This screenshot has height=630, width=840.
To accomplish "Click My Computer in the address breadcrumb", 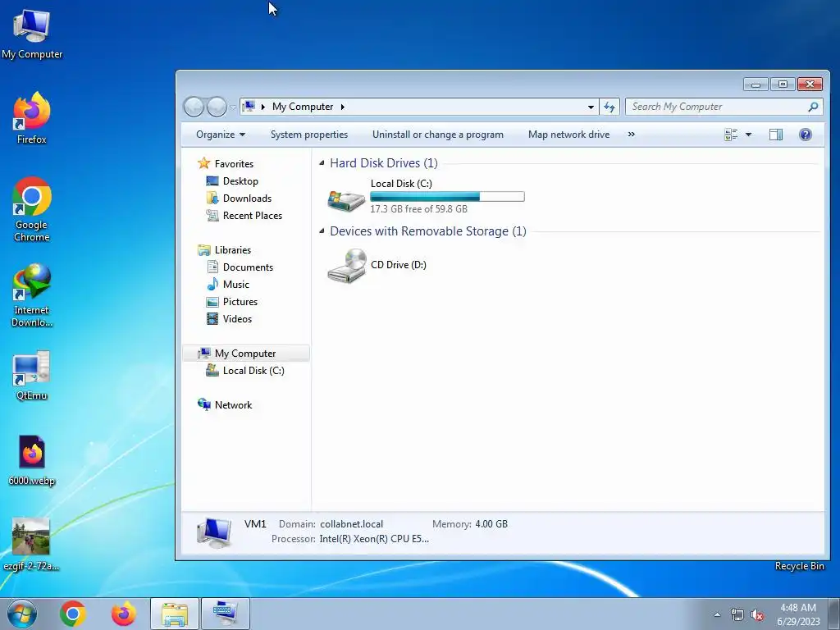I will pos(303,107).
